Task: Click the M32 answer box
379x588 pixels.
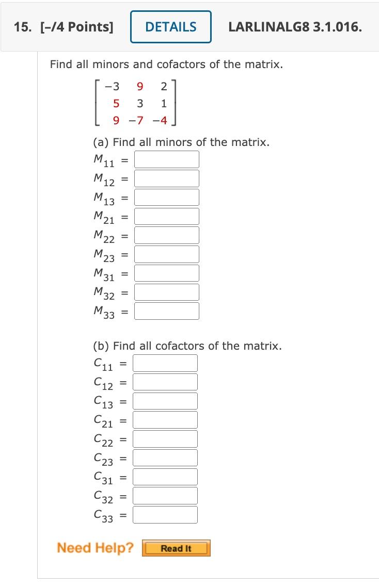Action: [x=166, y=292]
